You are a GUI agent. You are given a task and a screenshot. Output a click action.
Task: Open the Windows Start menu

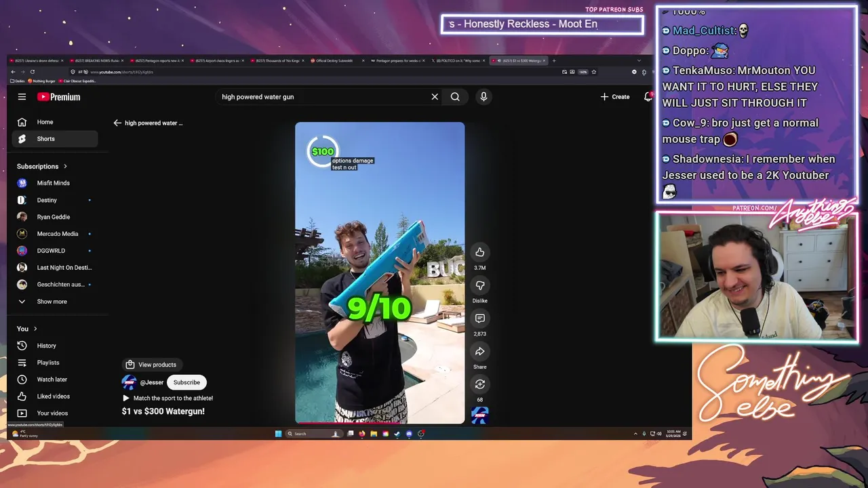coord(278,434)
